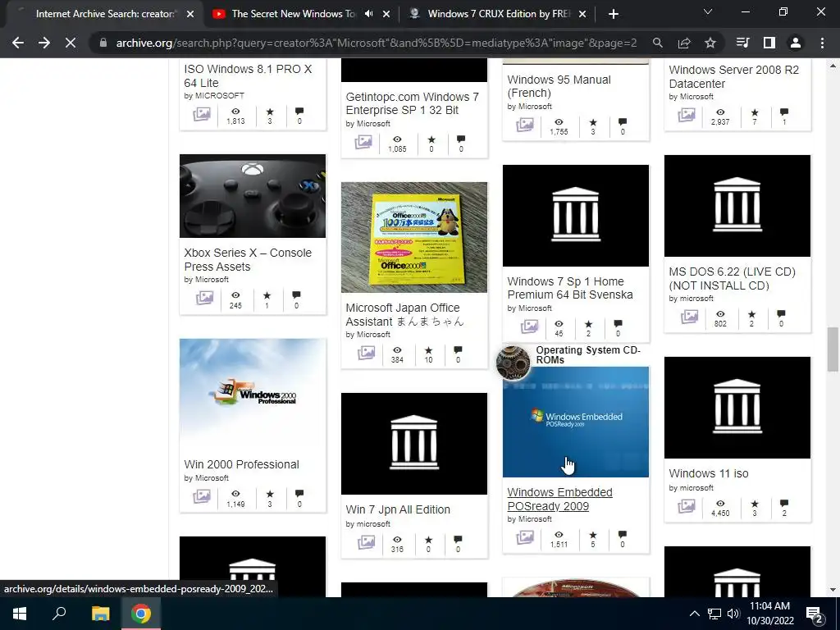Open Xbox Series X – Console Press Assets title
840x630 pixels.
click(x=248, y=260)
